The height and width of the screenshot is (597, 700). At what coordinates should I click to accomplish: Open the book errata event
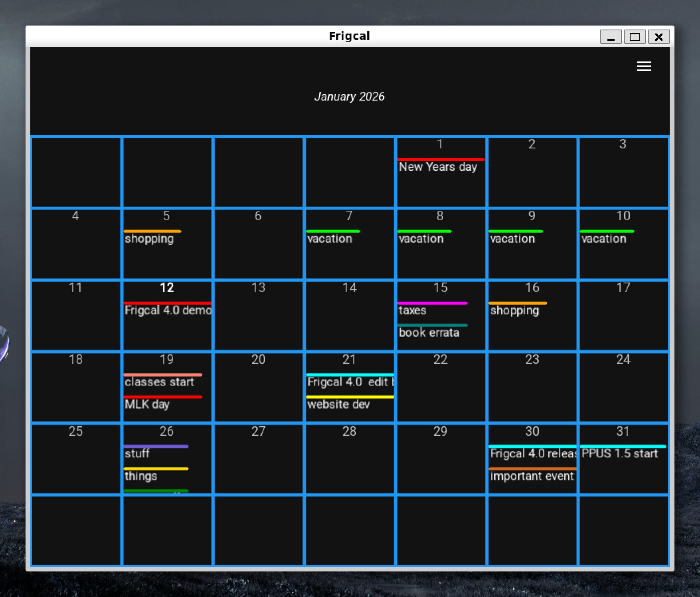429,333
